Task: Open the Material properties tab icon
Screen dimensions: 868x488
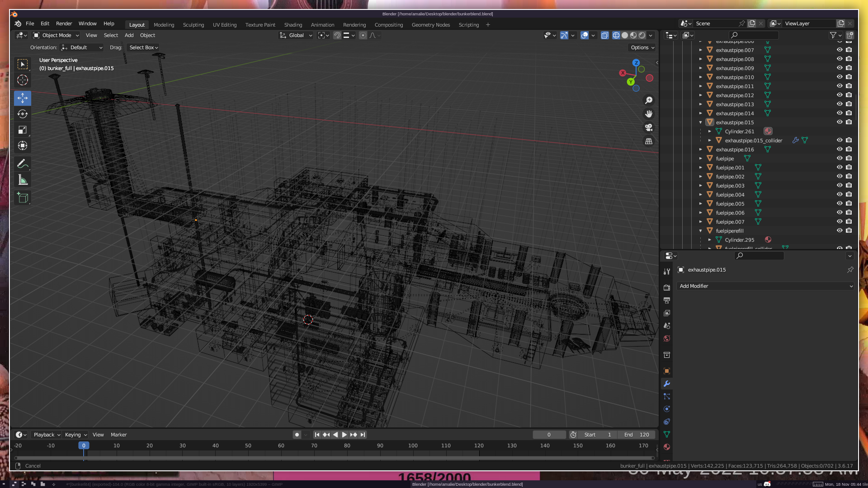Action: pyautogui.click(x=667, y=447)
